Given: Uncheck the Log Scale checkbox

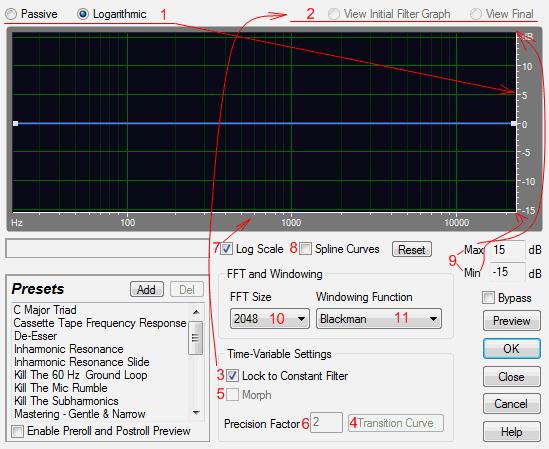Looking at the screenshot, I should (x=227, y=249).
